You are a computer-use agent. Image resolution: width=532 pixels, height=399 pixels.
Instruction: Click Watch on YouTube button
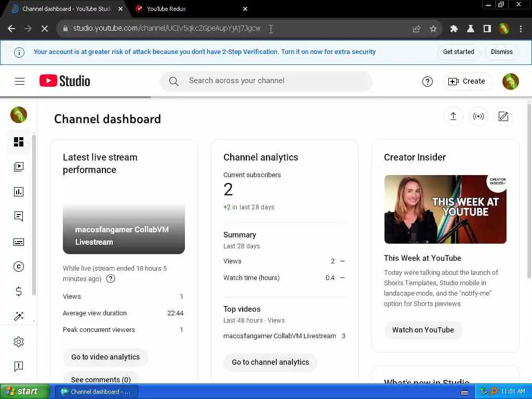[x=423, y=330]
